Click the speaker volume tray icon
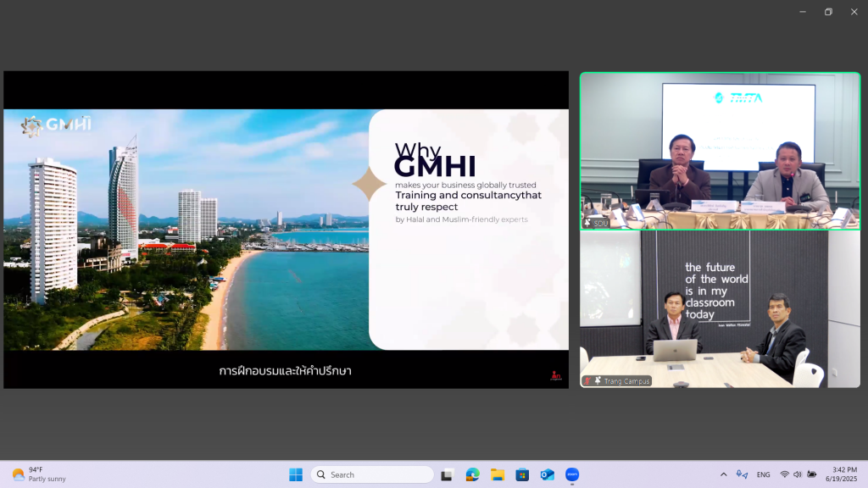Image resolution: width=868 pixels, height=488 pixels. pyautogui.click(x=798, y=474)
